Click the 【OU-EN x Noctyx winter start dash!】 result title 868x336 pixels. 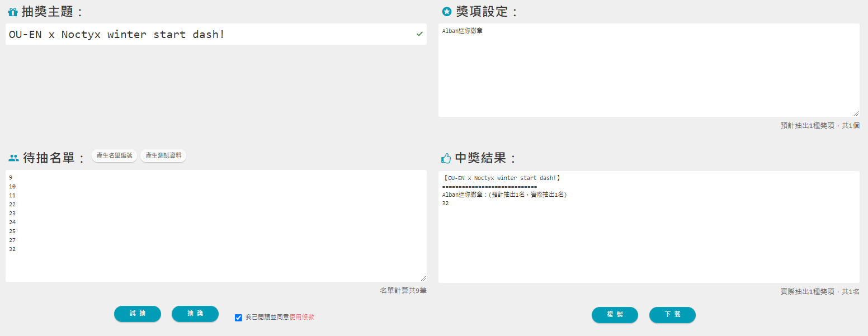(501, 178)
